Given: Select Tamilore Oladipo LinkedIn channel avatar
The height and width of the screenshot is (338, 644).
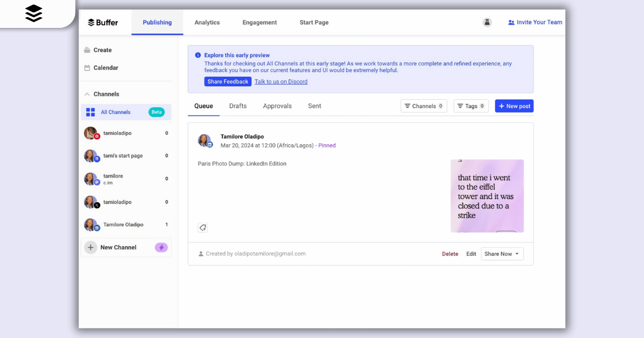Looking at the screenshot, I should tap(91, 225).
